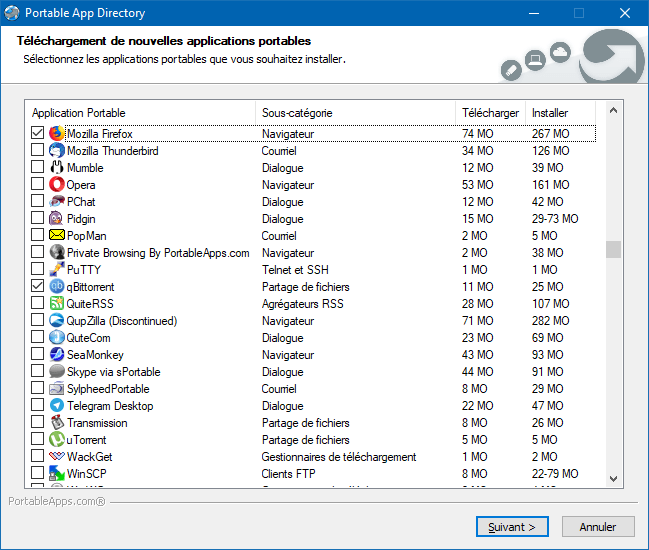Click the Portable App Directory title bar icon
This screenshot has width=649, height=550.
click(x=12, y=13)
